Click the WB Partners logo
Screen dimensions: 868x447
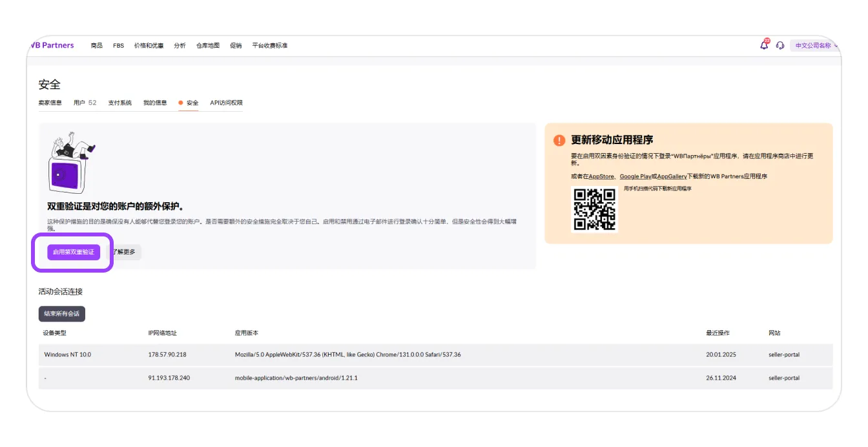coord(53,45)
